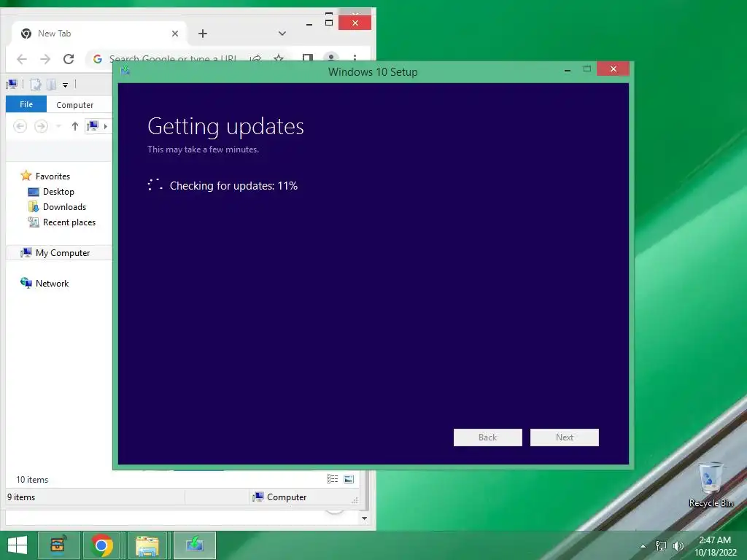Open the network icon in system tray

click(661, 546)
